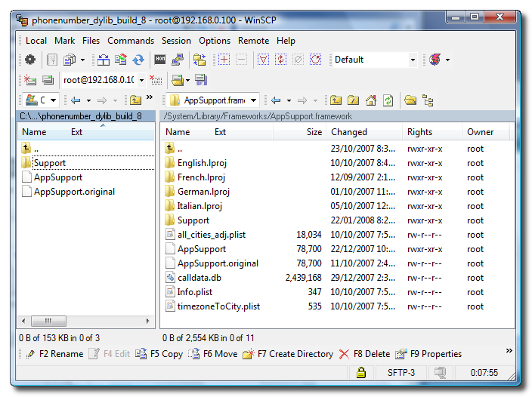Refresh remote directory icon

[388, 100]
